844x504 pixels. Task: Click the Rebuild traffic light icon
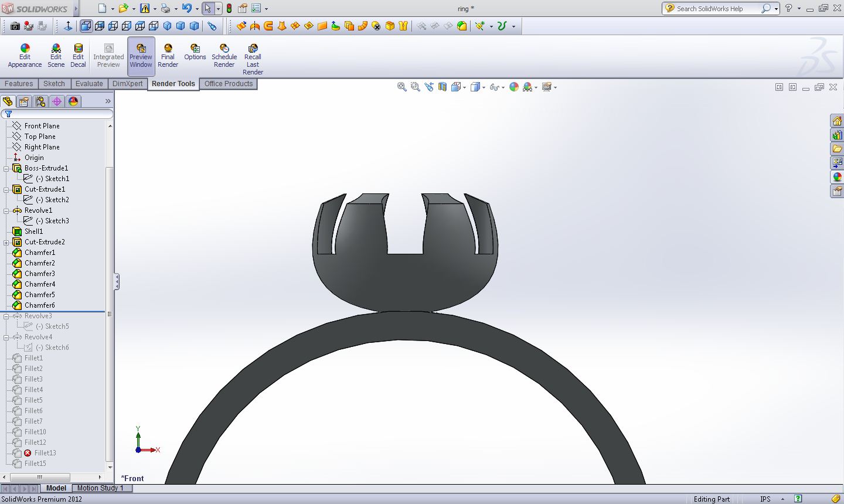coord(229,8)
